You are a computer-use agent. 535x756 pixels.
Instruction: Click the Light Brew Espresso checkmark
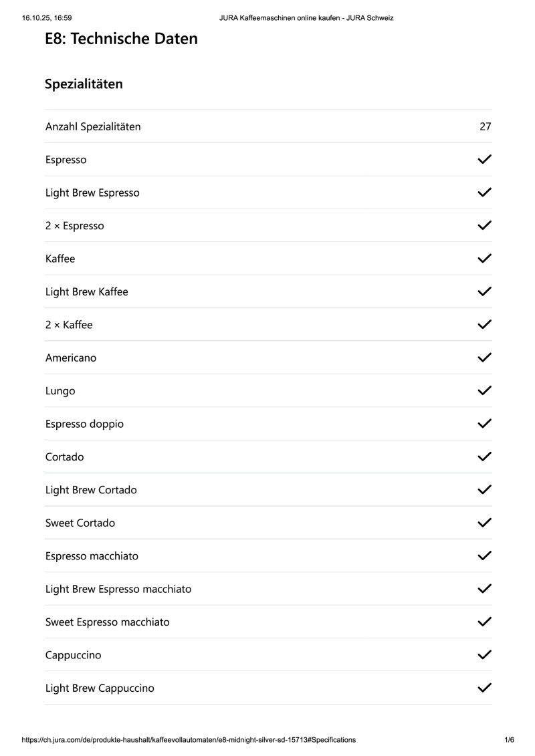coord(485,193)
